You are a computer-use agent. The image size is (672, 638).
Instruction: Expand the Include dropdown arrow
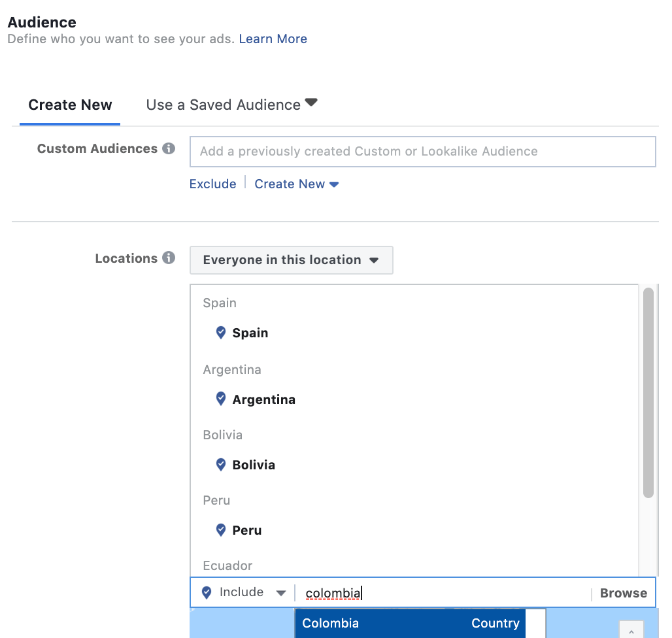280,593
